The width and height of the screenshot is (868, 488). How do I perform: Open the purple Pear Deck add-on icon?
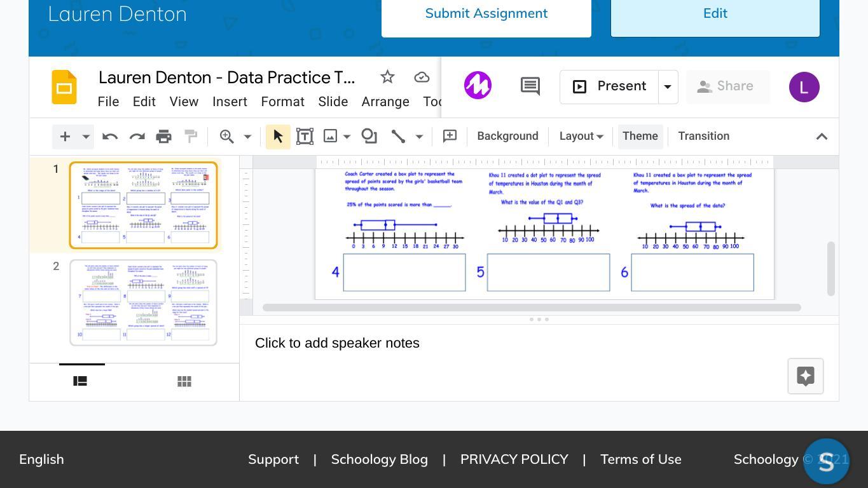click(478, 86)
